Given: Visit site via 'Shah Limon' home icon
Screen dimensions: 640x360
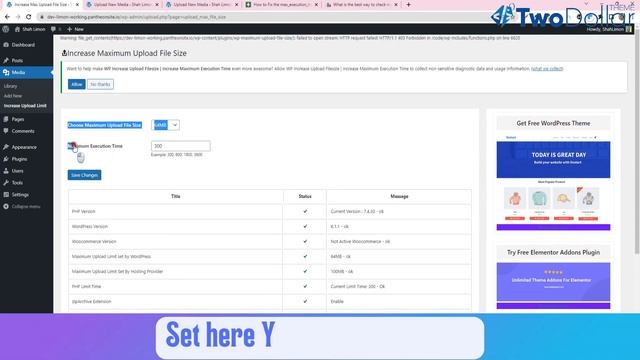Looking at the screenshot, I should click(30, 29).
